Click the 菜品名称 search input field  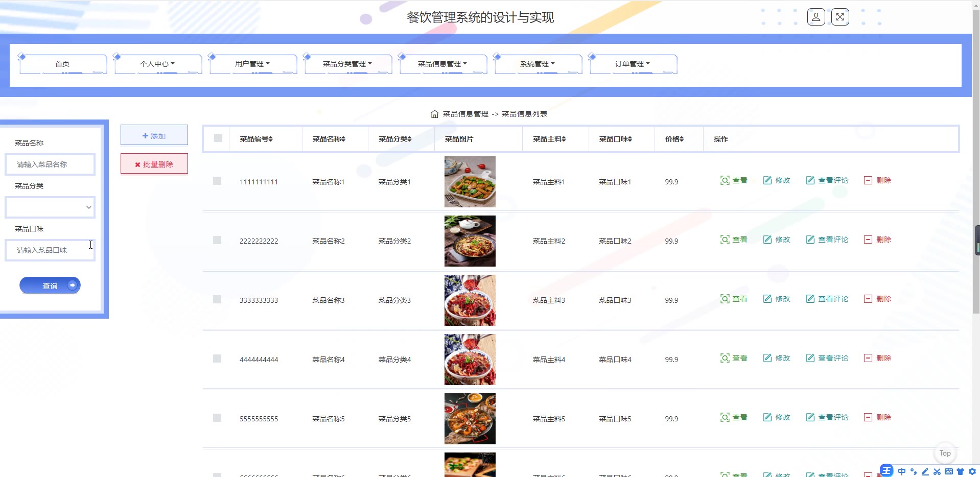click(x=50, y=164)
